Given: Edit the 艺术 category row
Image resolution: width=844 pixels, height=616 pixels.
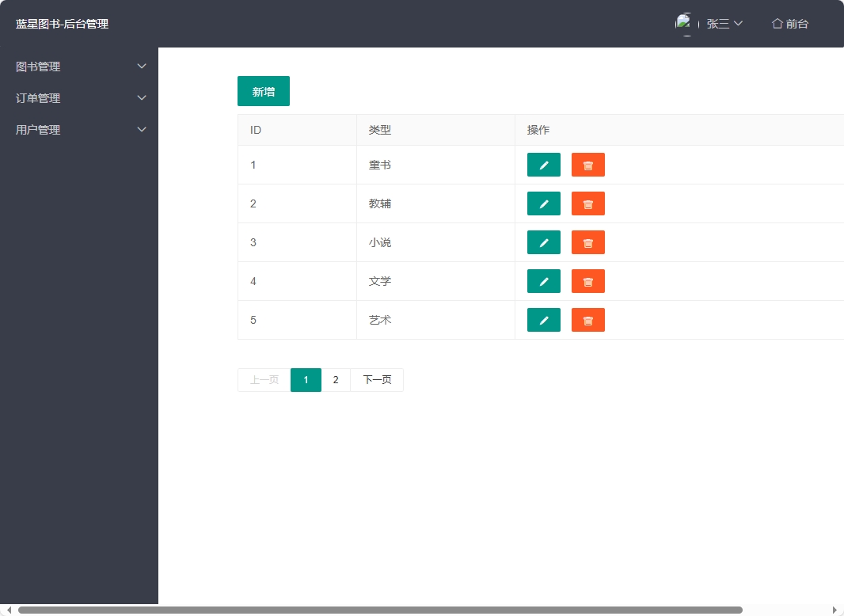Looking at the screenshot, I should coord(544,320).
